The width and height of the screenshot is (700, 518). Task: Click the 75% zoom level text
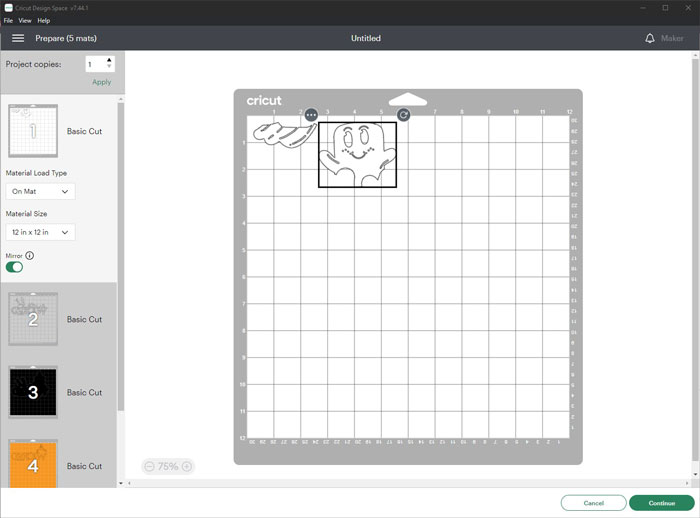pos(168,467)
